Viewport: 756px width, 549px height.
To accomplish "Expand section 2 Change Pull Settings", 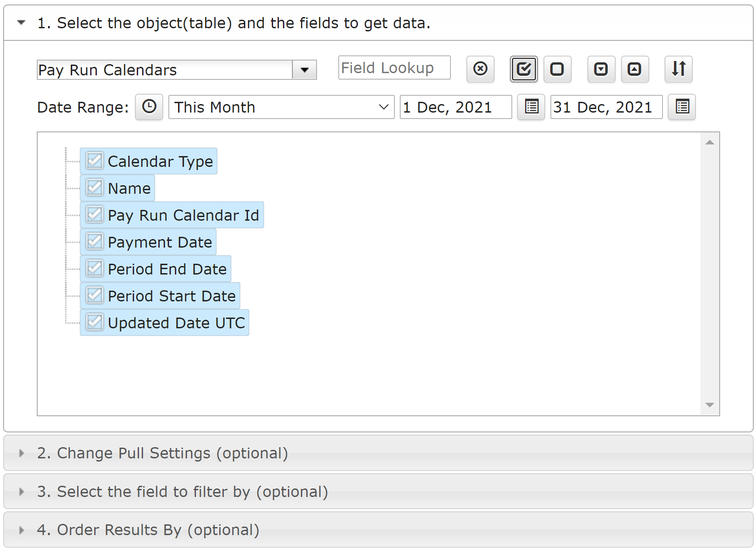I will click(x=378, y=453).
